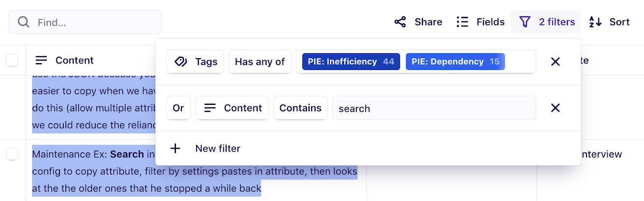Click the search text filter value field
Image resolution: width=644 pixels, height=201 pixels.
(434, 108)
